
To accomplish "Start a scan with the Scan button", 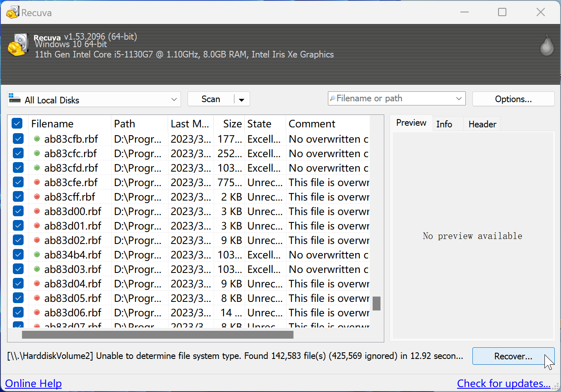I will (x=211, y=99).
